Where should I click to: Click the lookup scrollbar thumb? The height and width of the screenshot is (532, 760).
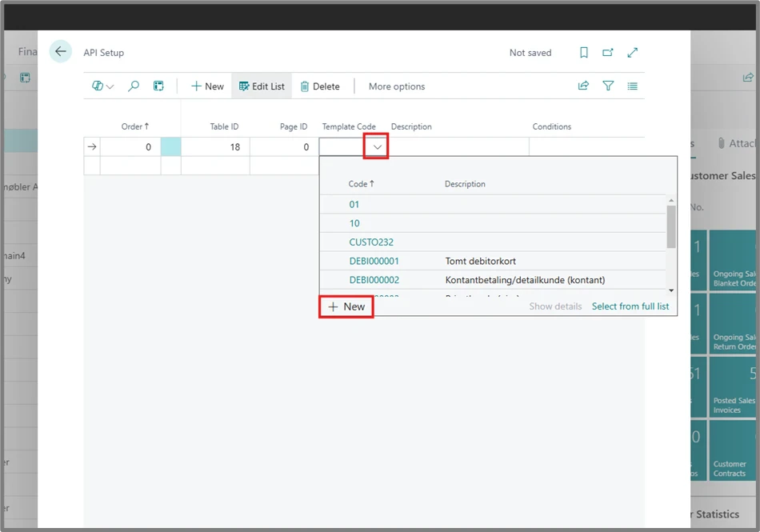(x=671, y=226)
